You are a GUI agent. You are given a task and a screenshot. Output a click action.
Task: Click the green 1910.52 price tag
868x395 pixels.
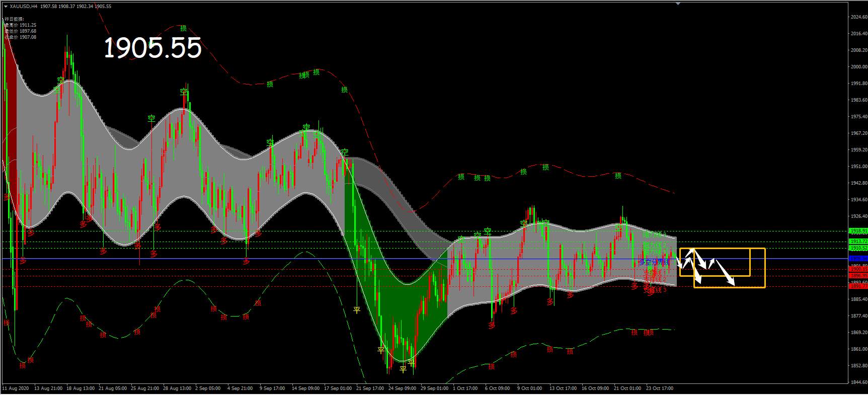point(858,248)
